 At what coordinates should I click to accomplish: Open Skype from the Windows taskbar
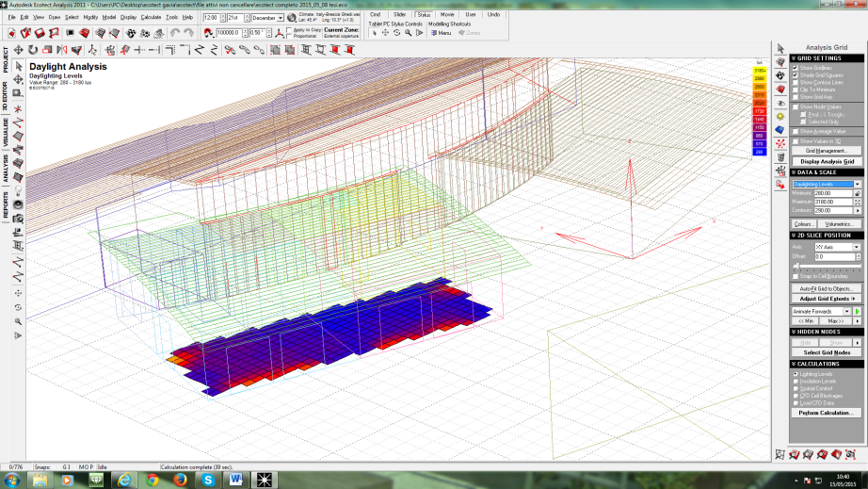tap(208, 479)
